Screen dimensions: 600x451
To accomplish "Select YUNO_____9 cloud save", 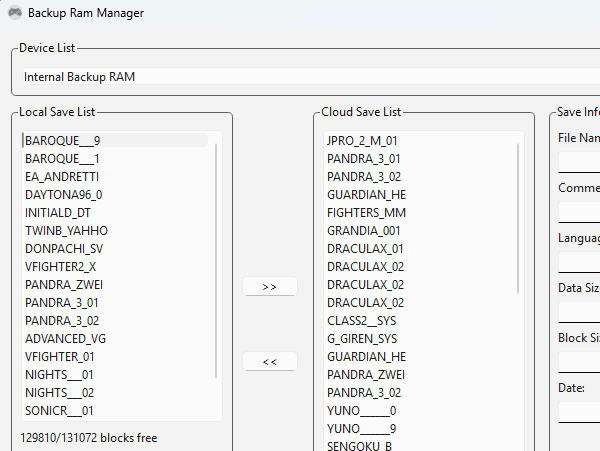I will 417,428.
